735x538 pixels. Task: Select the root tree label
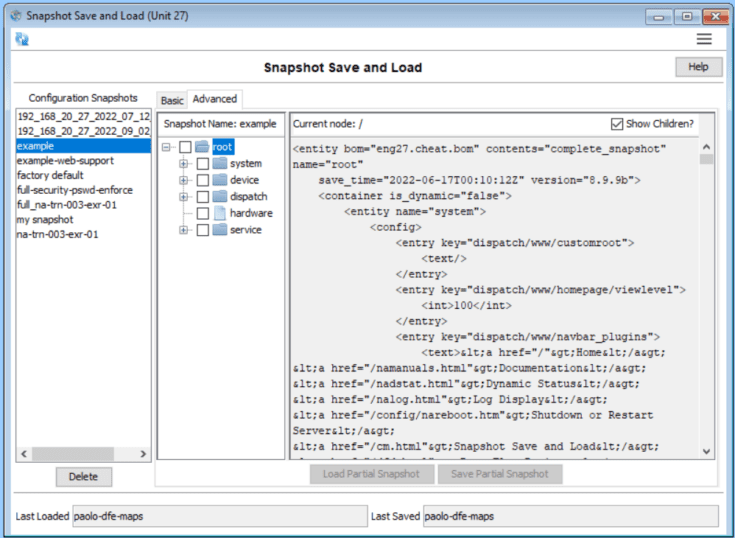tap(223, 147)
